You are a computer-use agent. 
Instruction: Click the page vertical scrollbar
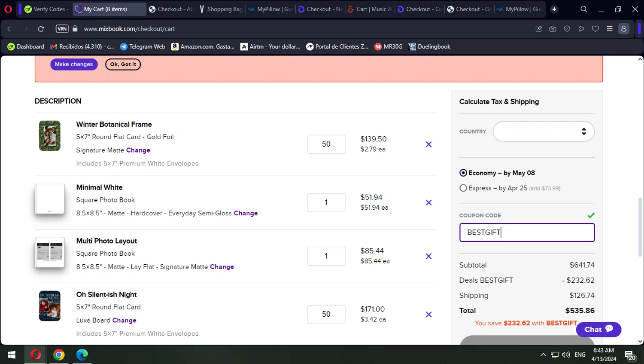[x=640, y=227]
